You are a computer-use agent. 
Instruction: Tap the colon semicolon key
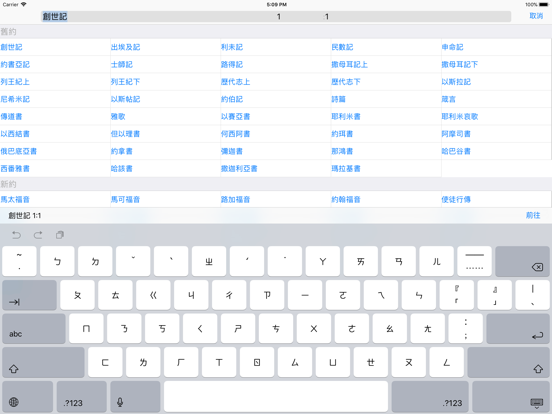[x=465, y=328]
